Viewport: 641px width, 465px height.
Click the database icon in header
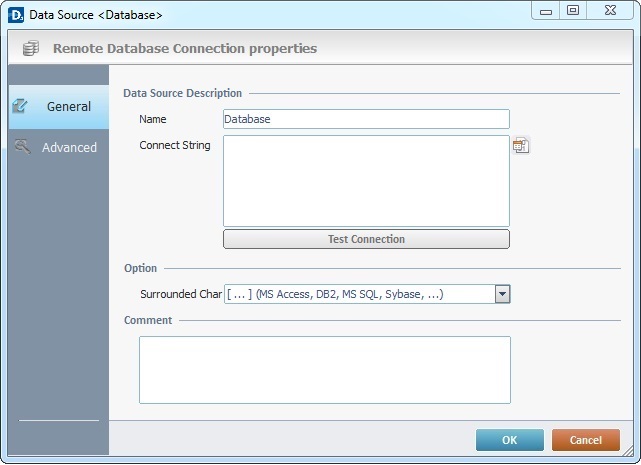click(x=31, y=48)
